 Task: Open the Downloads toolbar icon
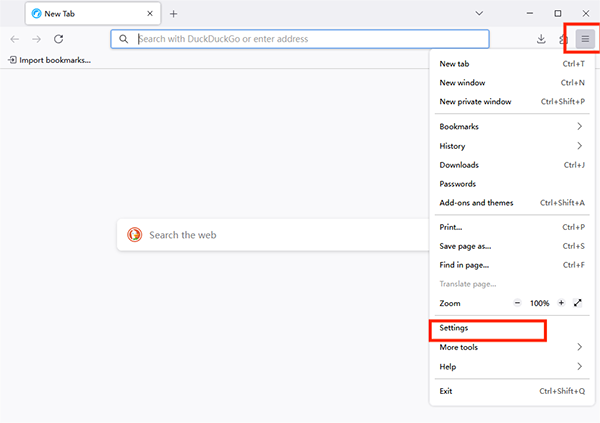(x=541, y=39)
